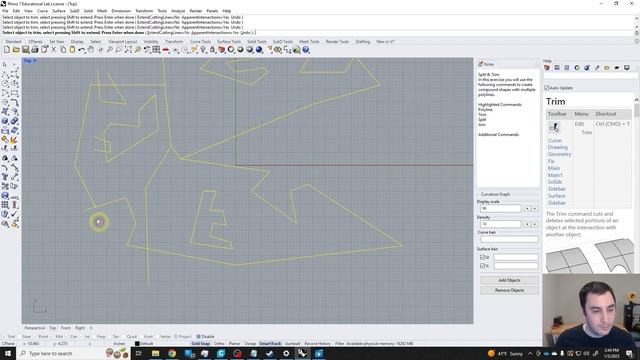Open the Inches units status bar pane
This screenshot has height=360, width=640.
pos(119,344)
